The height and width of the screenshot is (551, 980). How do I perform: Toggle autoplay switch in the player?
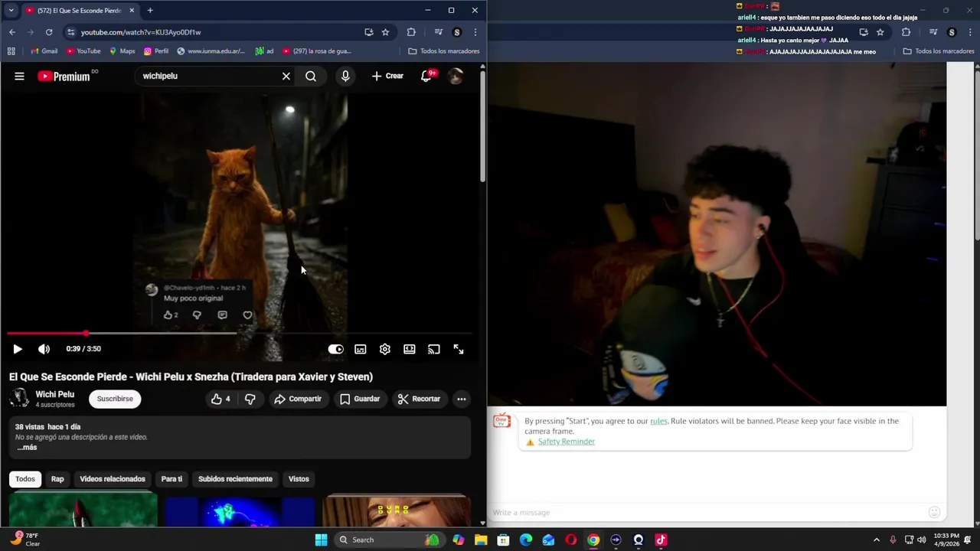coord(336,349)
